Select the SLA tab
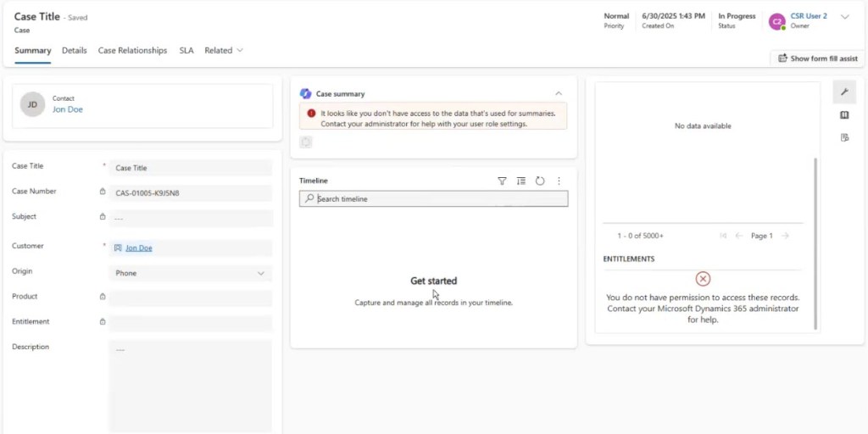Screen dimensions: 868x434 (186, 51)
